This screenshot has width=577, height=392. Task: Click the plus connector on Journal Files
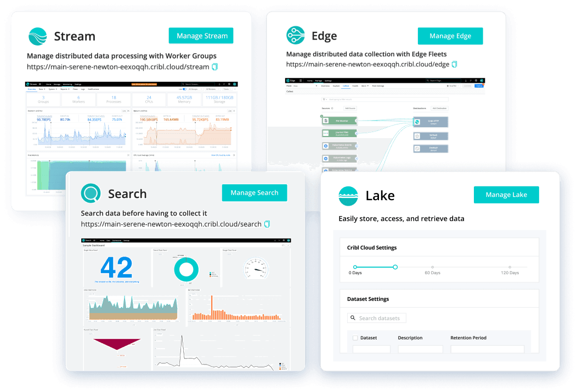pyautogui.click(x=357, y=133)
